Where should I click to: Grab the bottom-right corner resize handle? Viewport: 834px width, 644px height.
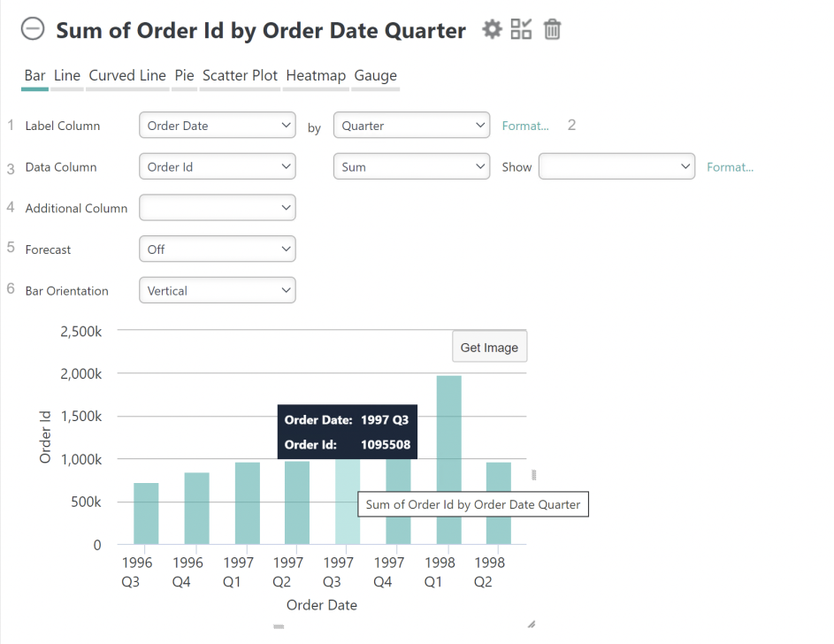(532, 625)
